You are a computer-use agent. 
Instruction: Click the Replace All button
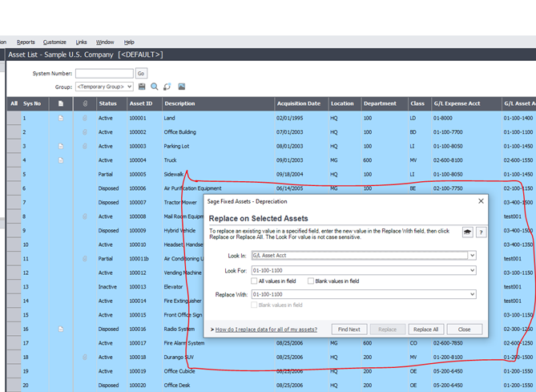click(x=425, y=329)
